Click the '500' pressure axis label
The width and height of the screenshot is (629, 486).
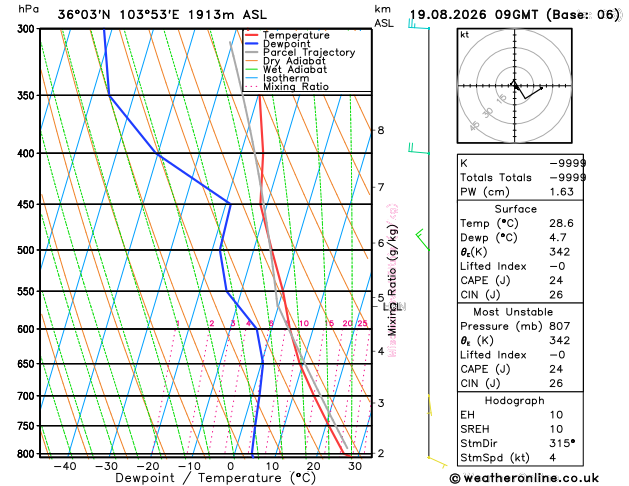pos(28,250)
